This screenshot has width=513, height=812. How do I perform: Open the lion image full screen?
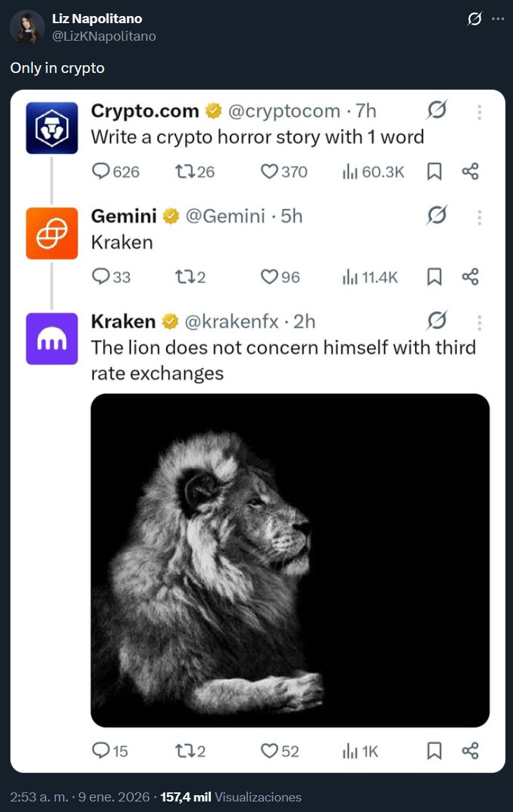(x=290, y=561)
